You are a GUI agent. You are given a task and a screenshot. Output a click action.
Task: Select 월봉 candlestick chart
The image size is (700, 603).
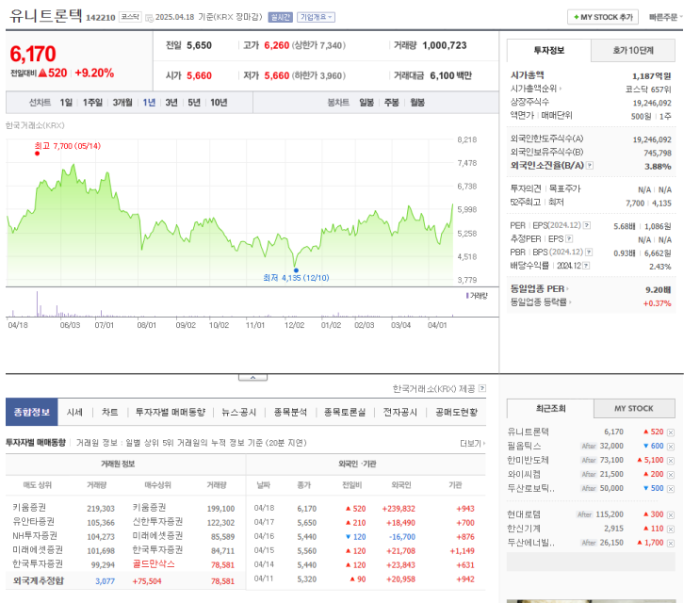(x=417, y=103)
